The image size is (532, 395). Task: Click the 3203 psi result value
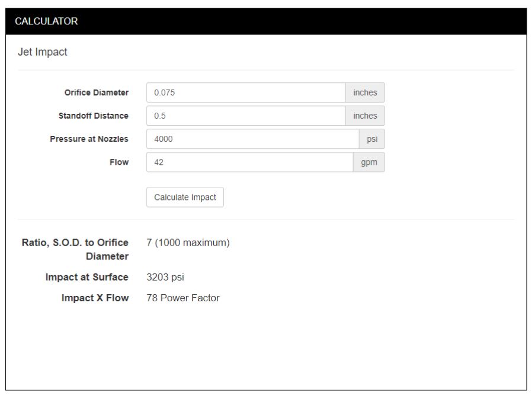coord(165,277)
